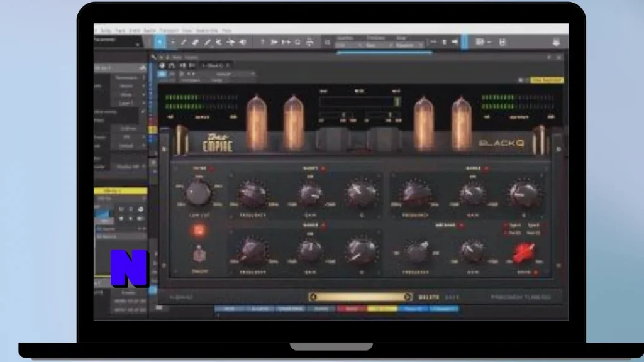644x362 pixels.
Task: Flip the metal toggle switch under power button
Action: [199, 254]
